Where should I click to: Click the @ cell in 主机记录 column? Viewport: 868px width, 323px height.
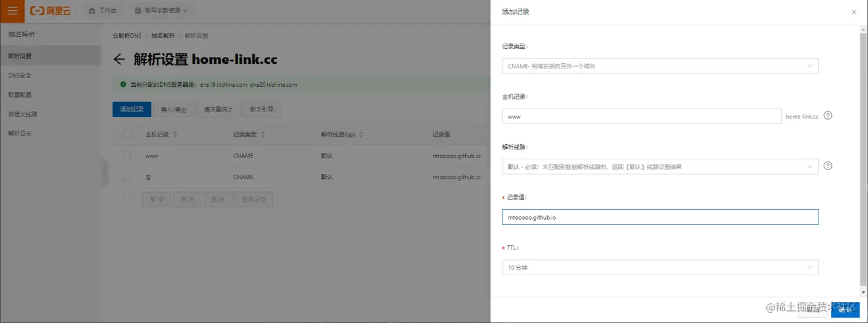tap(148, 177)
